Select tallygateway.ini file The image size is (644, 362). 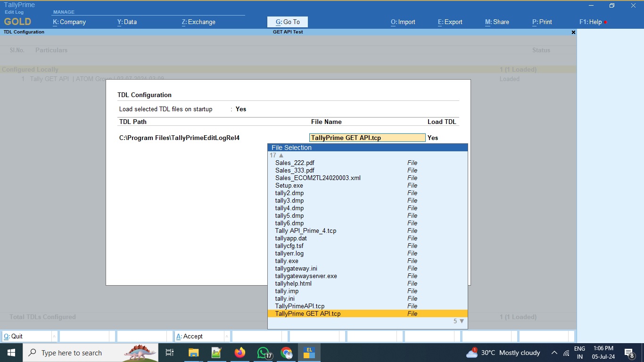coord(368,268)
